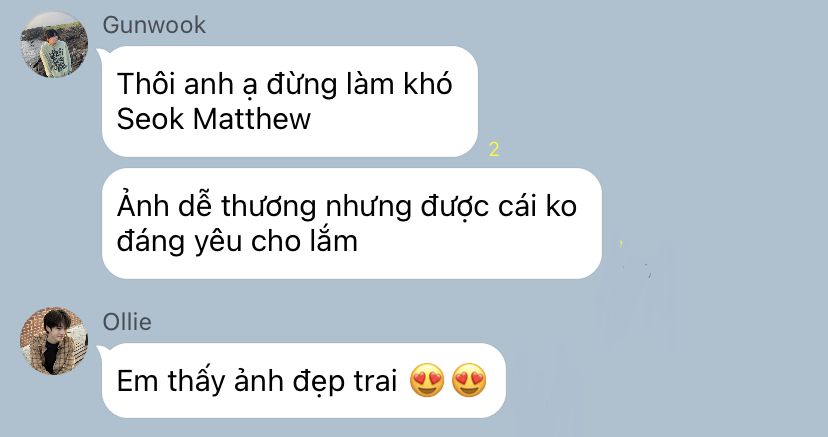Viewport: 828px width, 437px height.
Task: Click the words 'Em thấy' in Ollie's bubble
Action: click(x=171, y=382)
